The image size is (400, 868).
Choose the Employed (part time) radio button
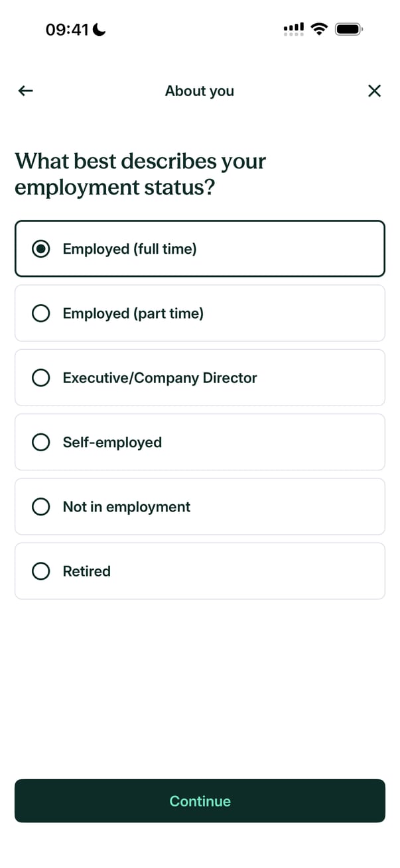[41, 313]
